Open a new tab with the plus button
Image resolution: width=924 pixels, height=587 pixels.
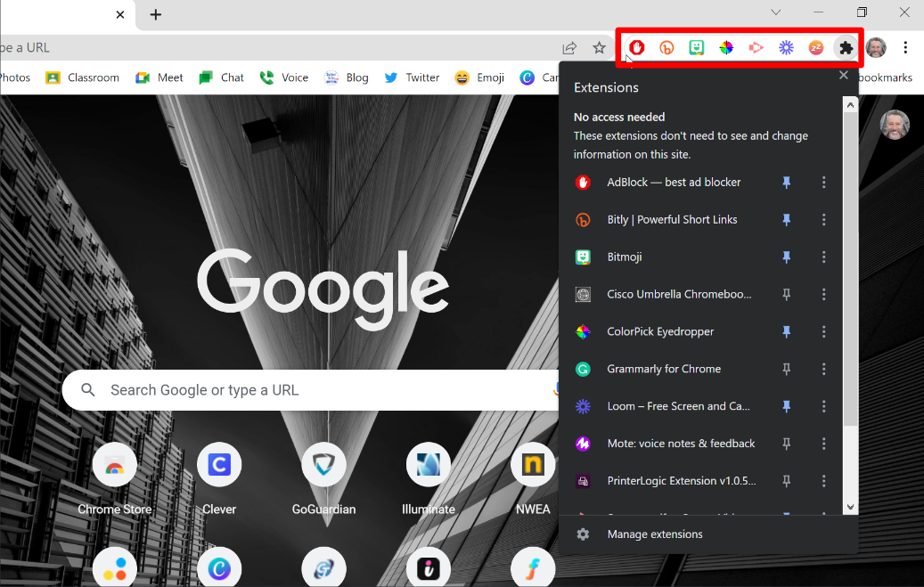coord(156,15)
